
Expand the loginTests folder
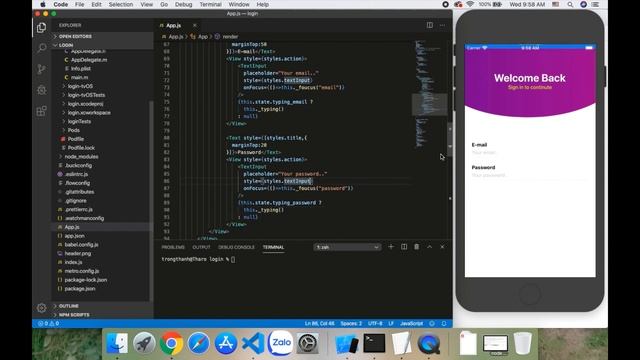[x=79, y=121]
